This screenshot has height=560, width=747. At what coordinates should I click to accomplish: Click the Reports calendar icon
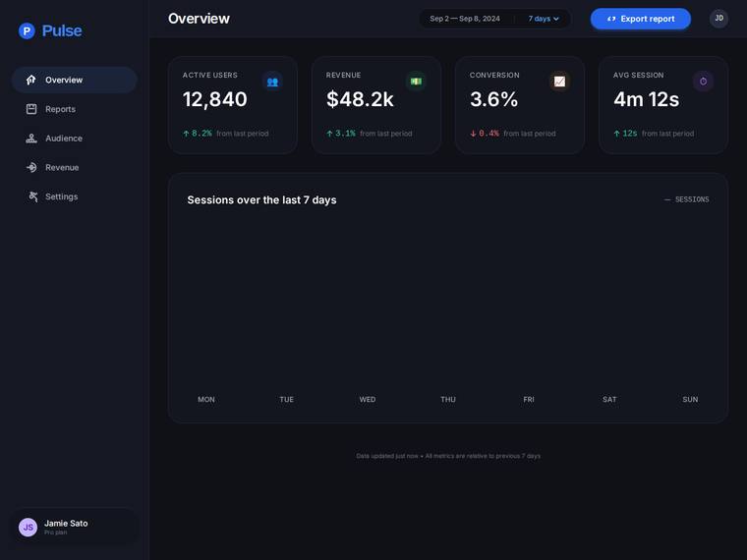click(31, 109)
